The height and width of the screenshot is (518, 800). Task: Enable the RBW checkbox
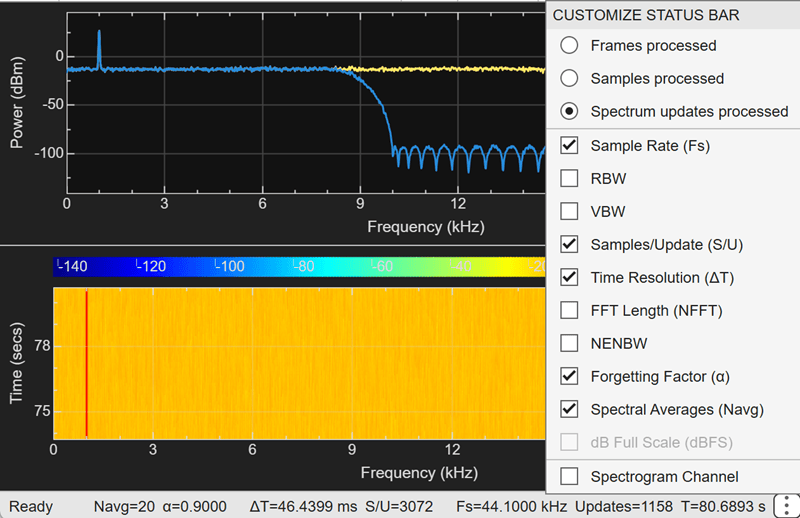tap(569, 179)
